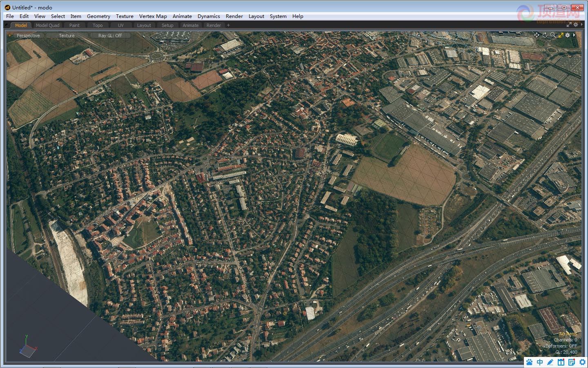
Task: Switch to the Model Quad tab
Action: click(x=47, y=25)
